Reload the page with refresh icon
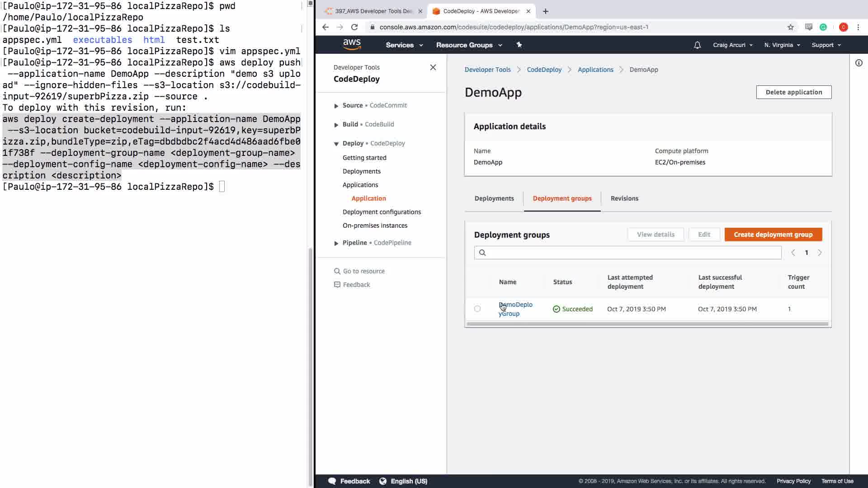Screen dimensions: 868x488 (x=354, y=27)
